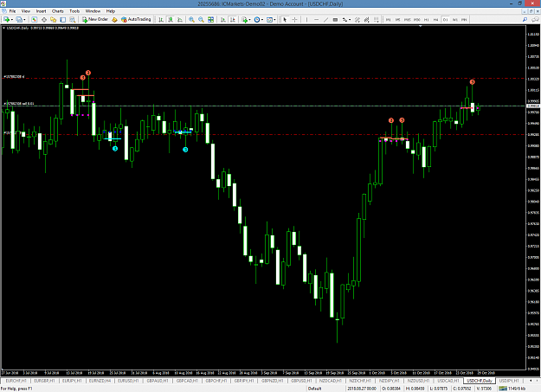Open the Strategy Tester icon
541x392 pixels.
[x=72, y=20]
